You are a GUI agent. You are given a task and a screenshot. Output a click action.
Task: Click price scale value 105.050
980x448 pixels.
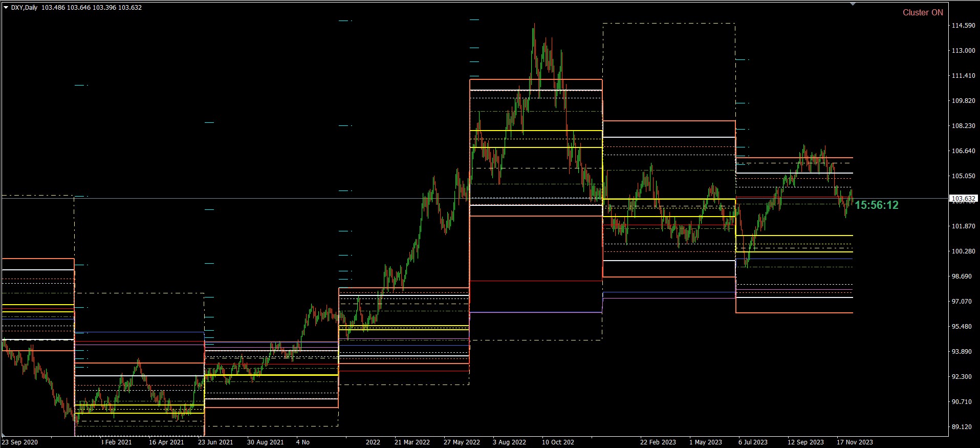click(x=963, y=176)
